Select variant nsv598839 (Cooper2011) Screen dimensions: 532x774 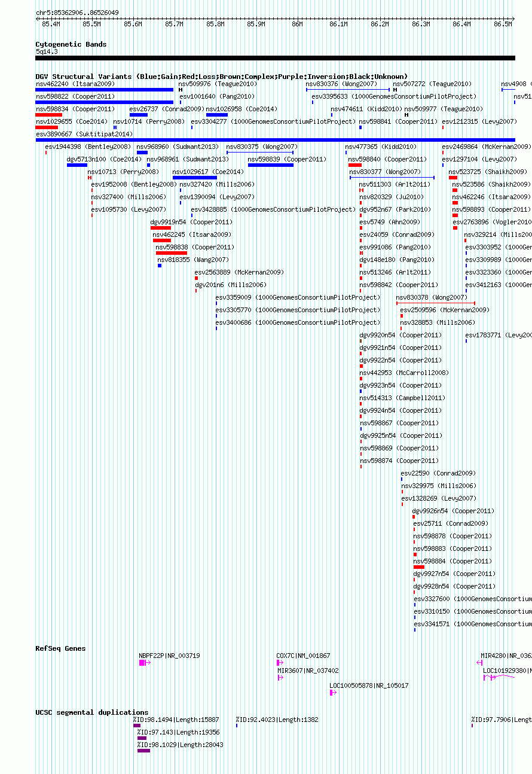click(288, 159)
